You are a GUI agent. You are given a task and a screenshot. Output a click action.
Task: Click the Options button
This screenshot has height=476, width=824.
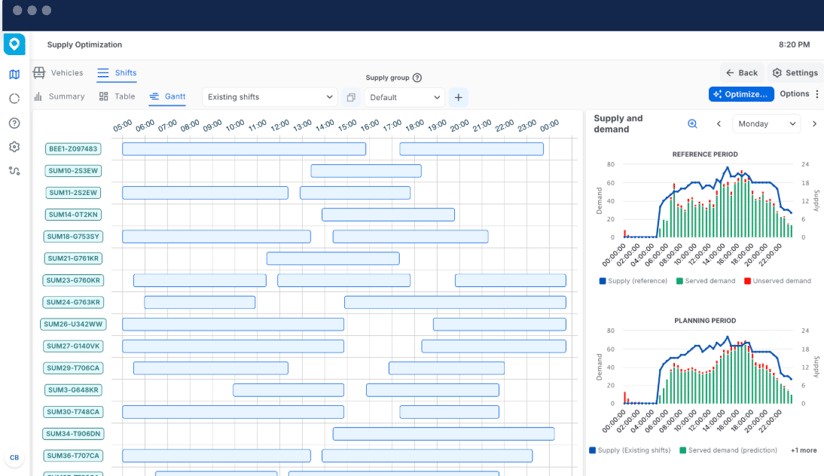click(x=794, y=94)
